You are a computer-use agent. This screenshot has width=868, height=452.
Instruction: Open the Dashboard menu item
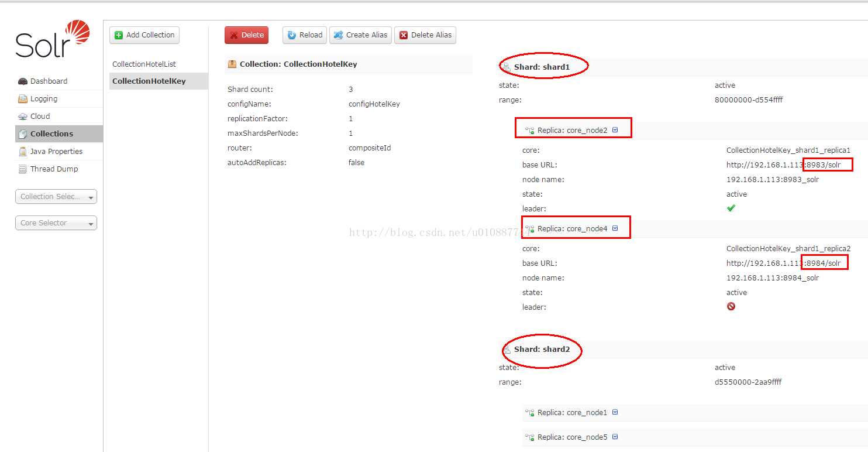pos(59,81)
